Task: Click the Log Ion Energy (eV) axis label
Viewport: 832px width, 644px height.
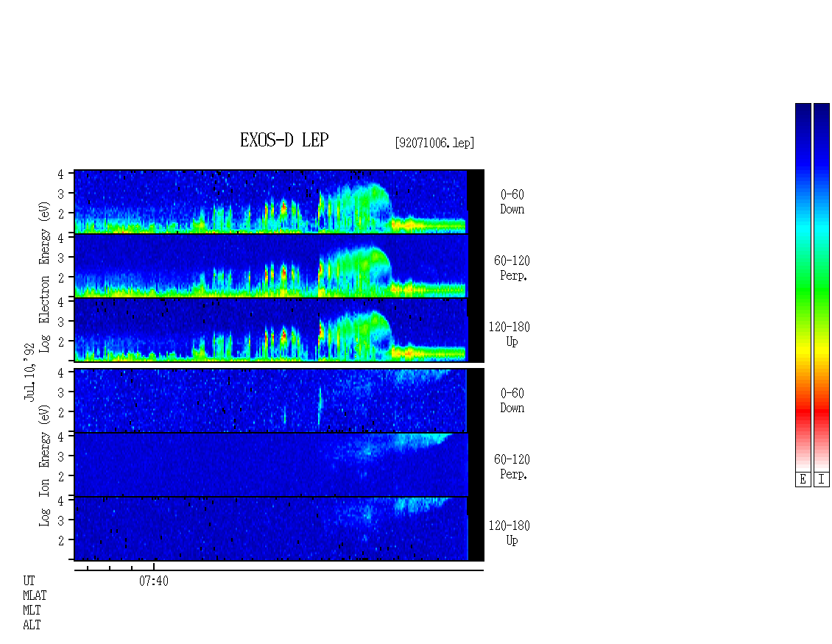Action: (x=44, y=465)
